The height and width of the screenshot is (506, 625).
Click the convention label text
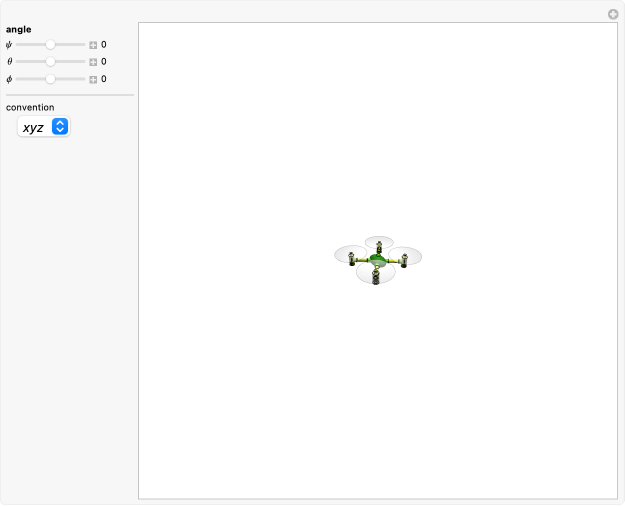coord(30,107)
